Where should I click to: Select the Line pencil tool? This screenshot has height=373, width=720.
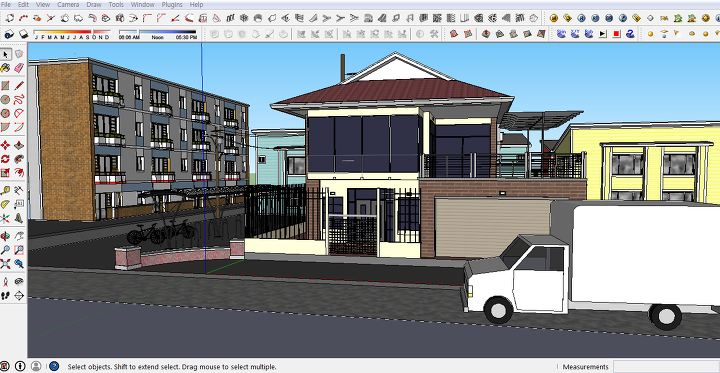[x=19, y=86]
